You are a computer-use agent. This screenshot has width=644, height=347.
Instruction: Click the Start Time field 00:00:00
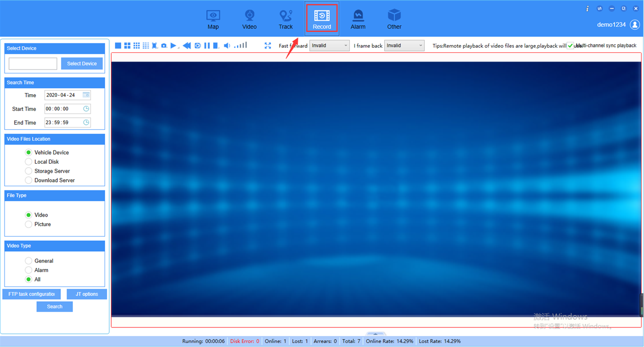(67, 109)
